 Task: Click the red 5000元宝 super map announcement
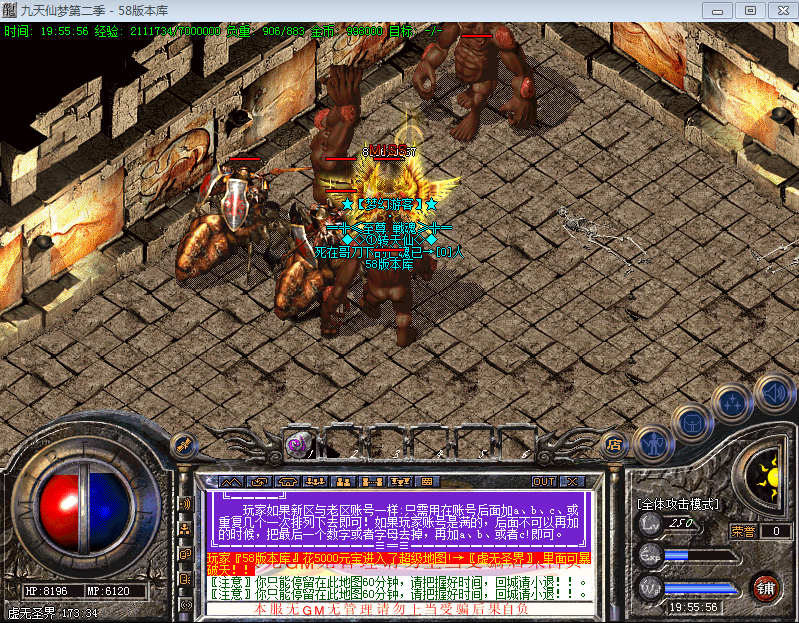398,563
